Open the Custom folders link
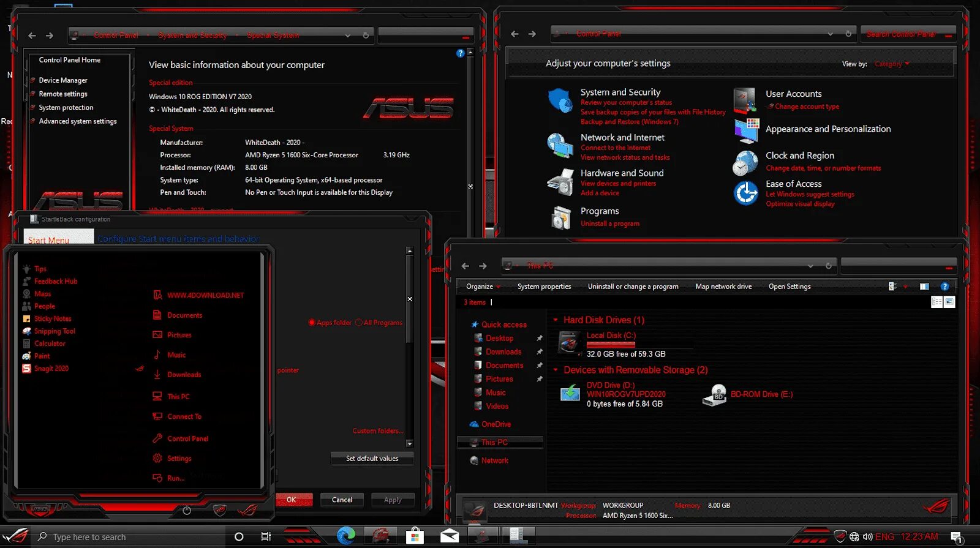 pyautogui.click(x=378, y=431)
